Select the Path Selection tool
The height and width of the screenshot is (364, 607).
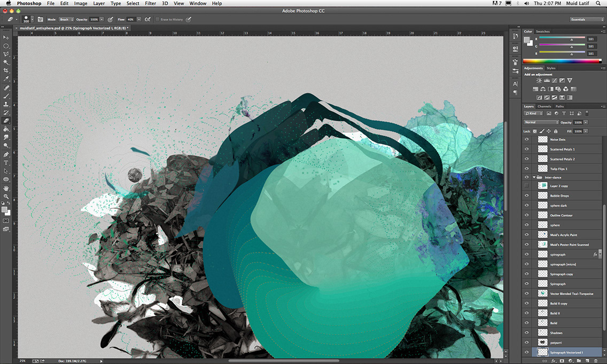[x=6, y=171]
